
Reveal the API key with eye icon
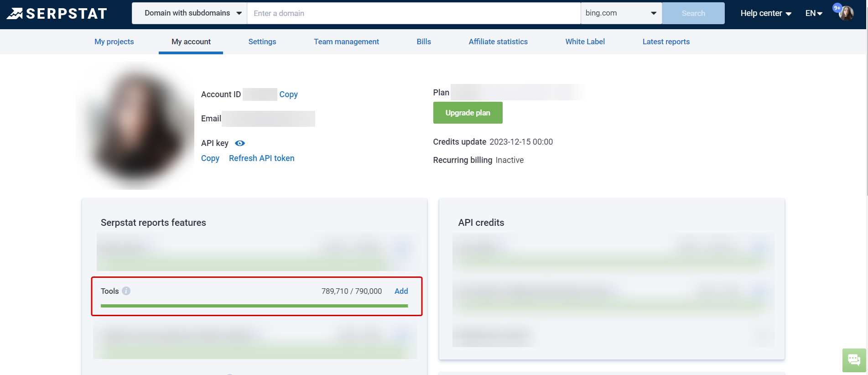pyautogui.click(x=240, y=143)
